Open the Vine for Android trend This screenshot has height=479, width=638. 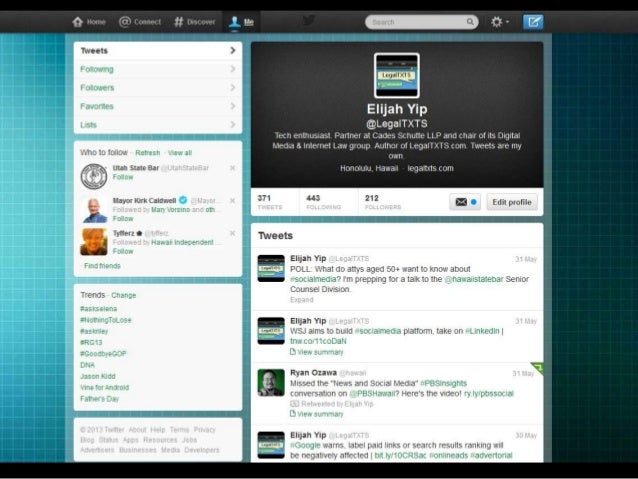105,387
